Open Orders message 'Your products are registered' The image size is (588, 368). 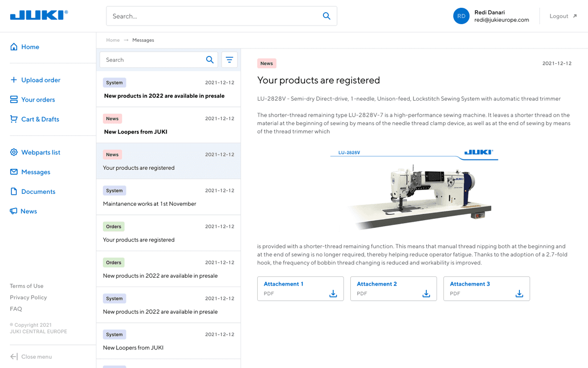point(169,233)
